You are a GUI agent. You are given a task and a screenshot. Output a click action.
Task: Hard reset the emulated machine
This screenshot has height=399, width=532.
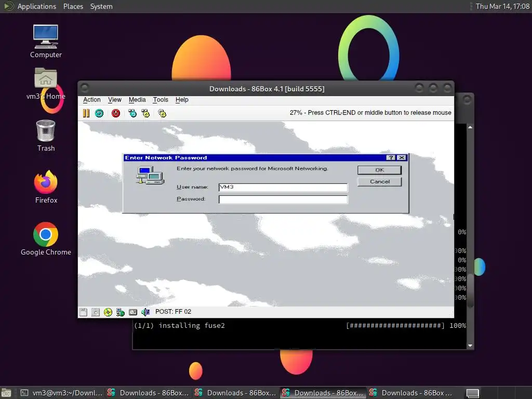99,113
